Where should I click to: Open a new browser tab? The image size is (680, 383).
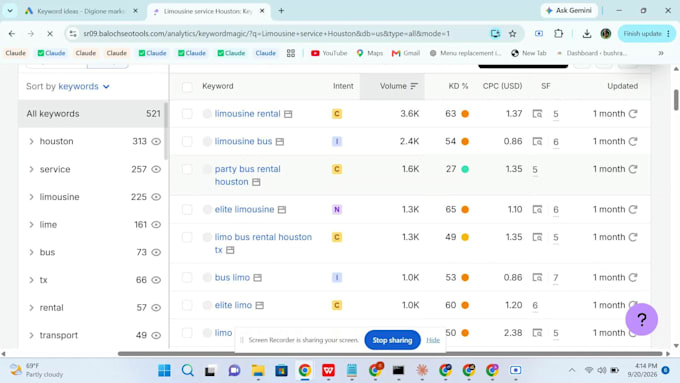pyautogui.click(x=281, y=11)
